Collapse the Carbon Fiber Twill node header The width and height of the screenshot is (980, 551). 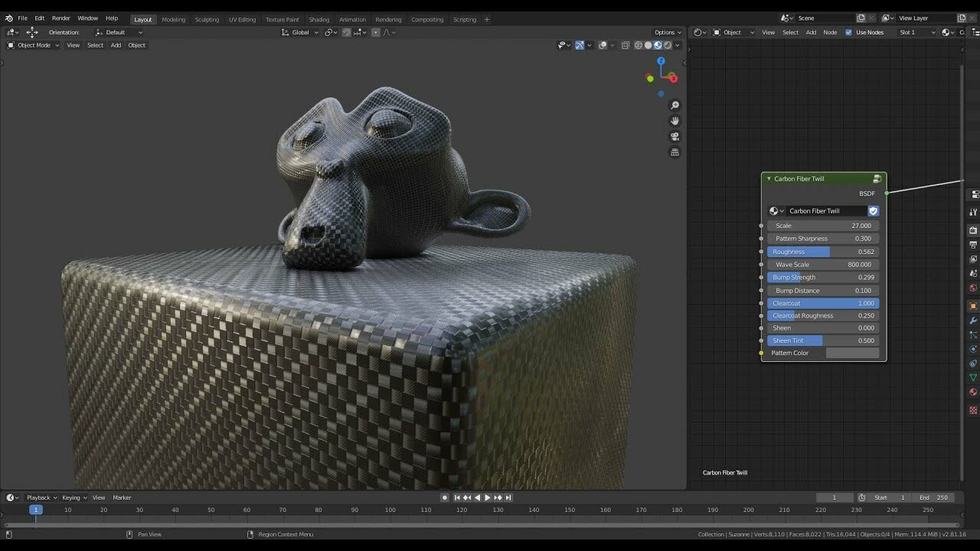768,178
